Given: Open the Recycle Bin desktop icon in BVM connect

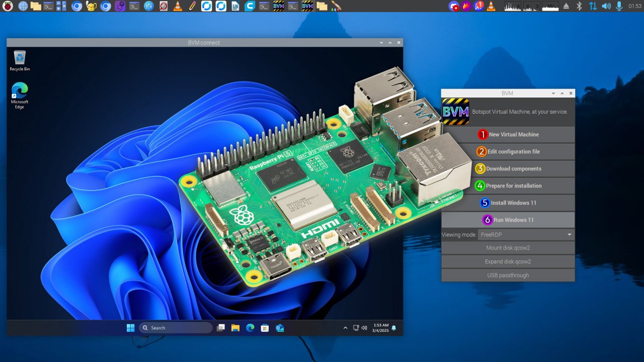Looking at the screenshot, I should click(x=20, y=61).
